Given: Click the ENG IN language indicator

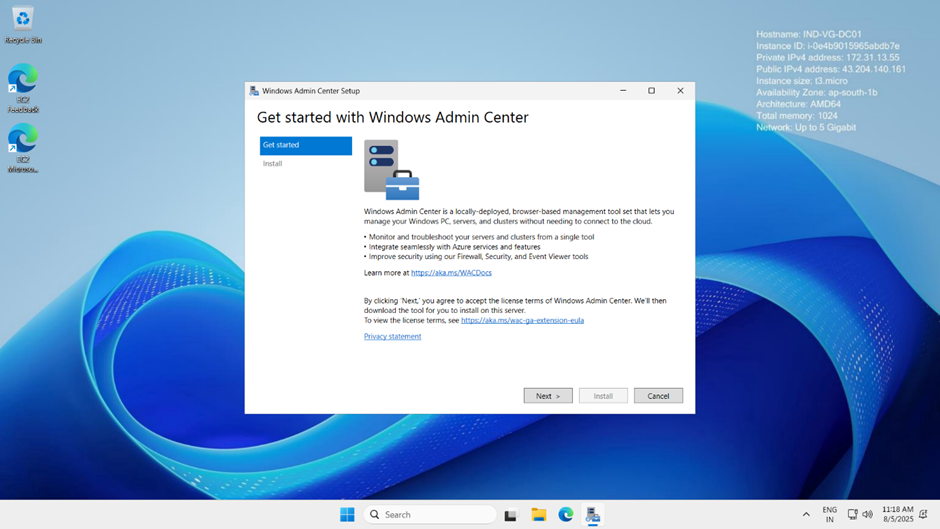Looking at the screenshot, I should [830, 515].
